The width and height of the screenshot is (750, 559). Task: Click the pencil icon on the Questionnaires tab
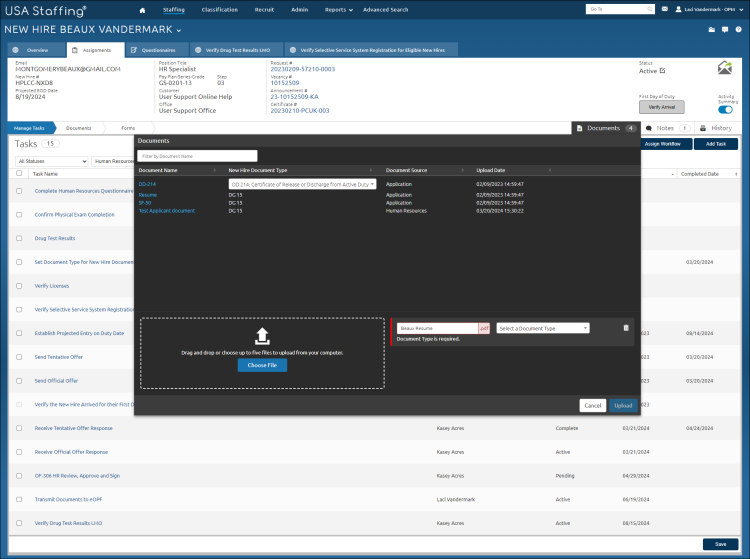[134, 50]
